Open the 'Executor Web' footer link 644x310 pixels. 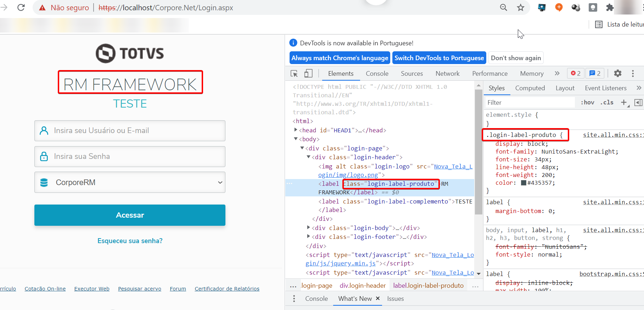click(x=92, y=289)
